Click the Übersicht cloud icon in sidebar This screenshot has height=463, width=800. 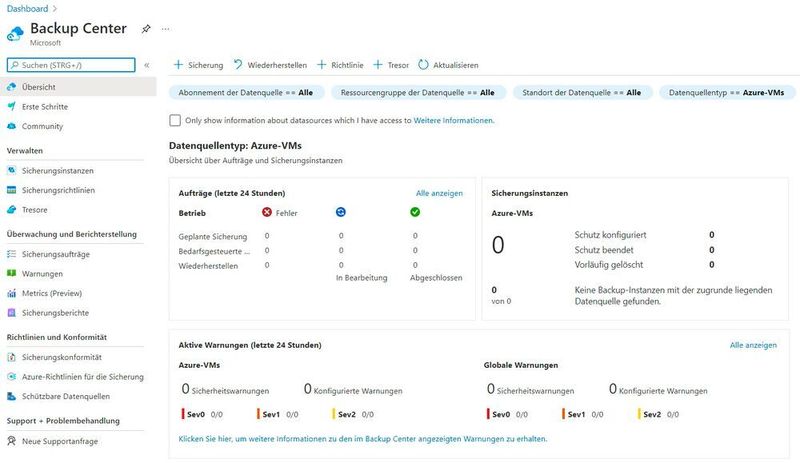coord(11,87)
